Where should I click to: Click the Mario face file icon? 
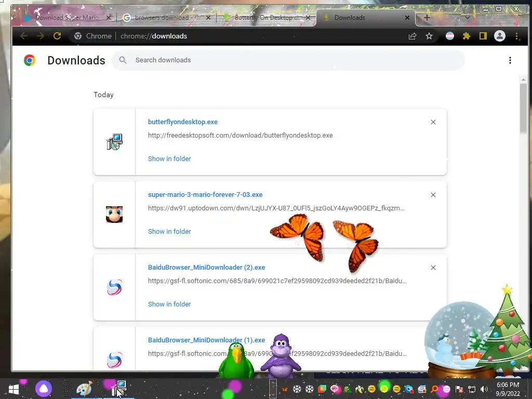(x=114, y=215)
